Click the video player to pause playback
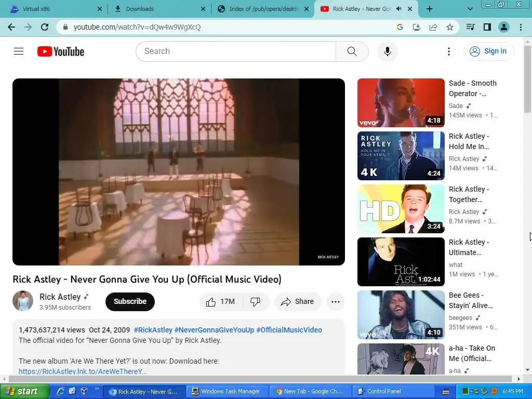Screen dimensions: 532x399 click(179, 171)
